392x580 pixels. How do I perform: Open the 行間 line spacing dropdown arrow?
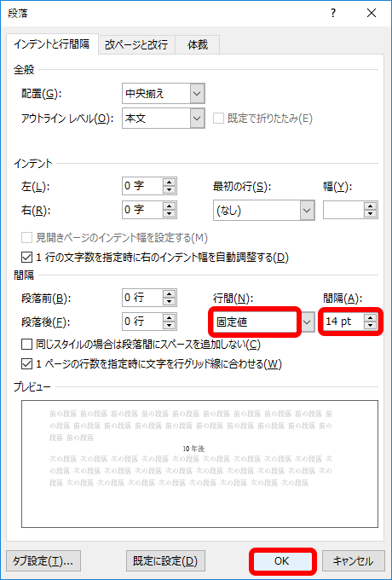pos(307,322)
